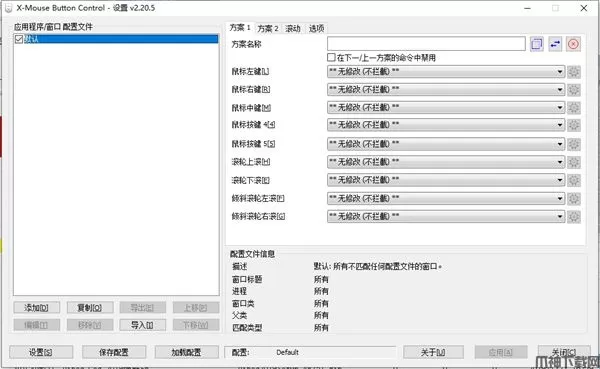
Task: Switch to the 方案 2 tab
Action: (268, 28)
